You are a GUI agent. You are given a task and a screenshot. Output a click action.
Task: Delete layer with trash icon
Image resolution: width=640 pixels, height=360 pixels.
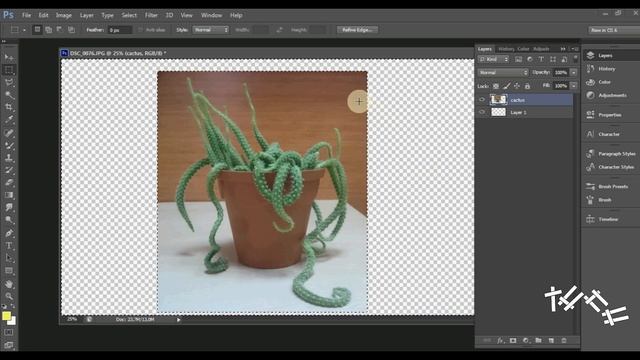[x=564, y=340]
